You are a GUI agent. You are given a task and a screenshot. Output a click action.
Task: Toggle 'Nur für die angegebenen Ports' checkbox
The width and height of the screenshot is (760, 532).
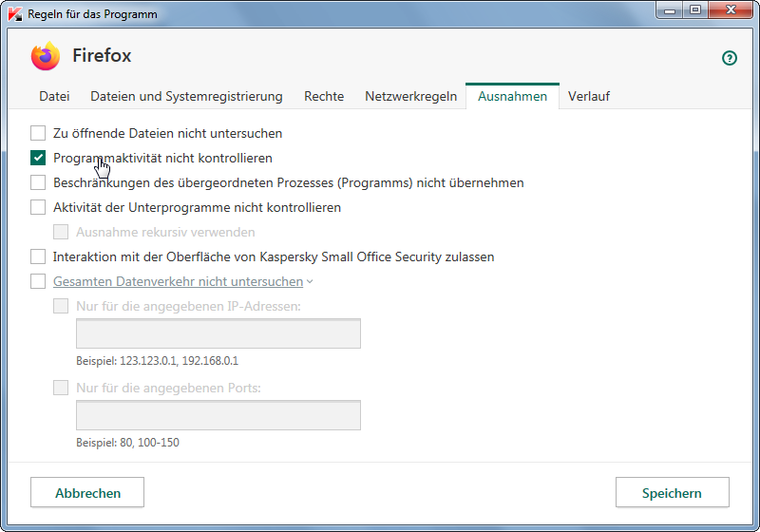(61, 388)
